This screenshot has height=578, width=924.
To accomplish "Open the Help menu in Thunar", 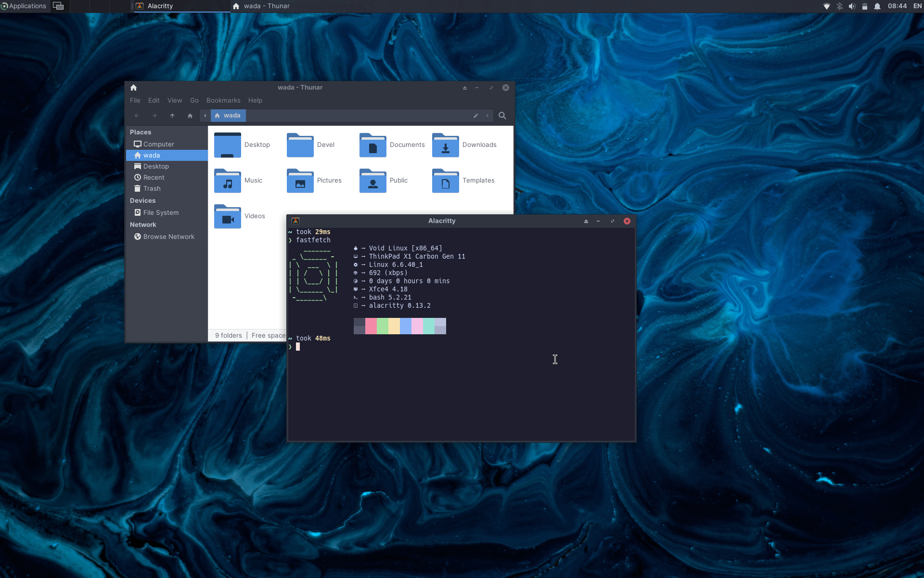I will (255, 101).
